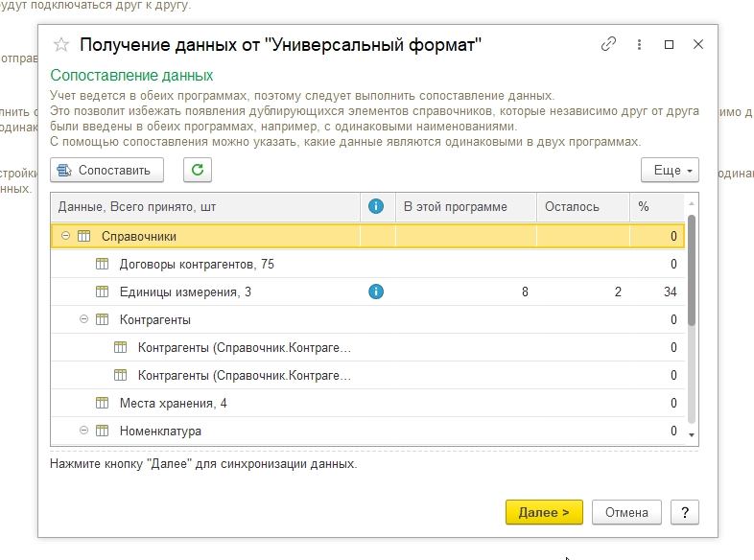754x560 pixels.
Task: Collapse the Номенклатура tree node
Action: [x=84, y=432]
